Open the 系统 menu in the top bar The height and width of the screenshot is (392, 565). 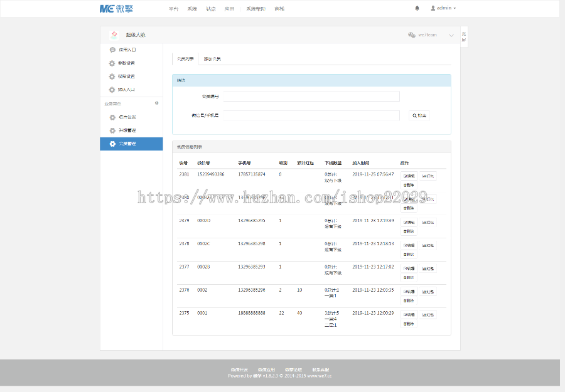coord(192,8)
